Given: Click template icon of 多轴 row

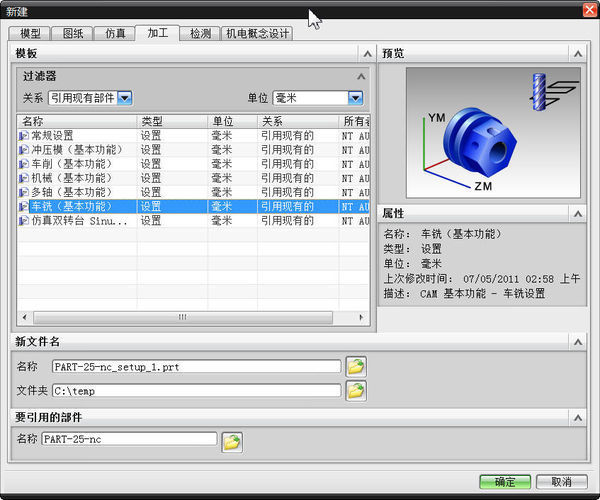Looking at the screenshot, I should tap(24, 192).
